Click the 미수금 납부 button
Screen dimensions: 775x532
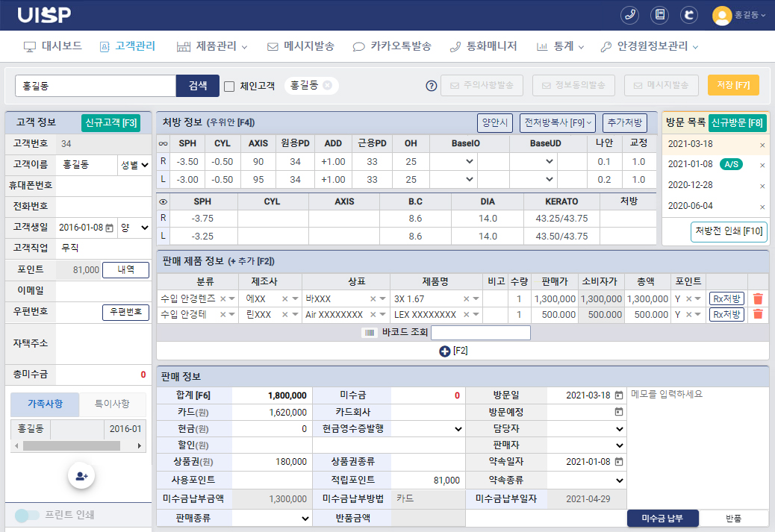[662, 516]
